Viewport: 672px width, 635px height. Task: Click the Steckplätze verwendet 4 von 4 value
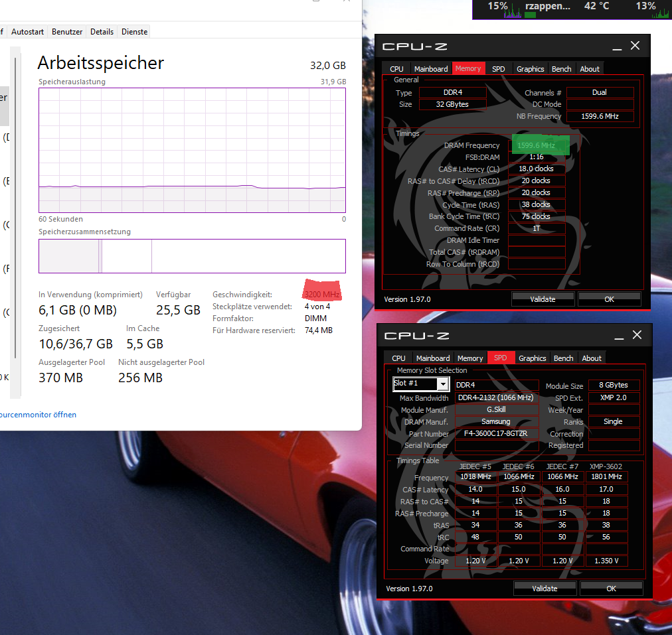click(x=317, y=307)
